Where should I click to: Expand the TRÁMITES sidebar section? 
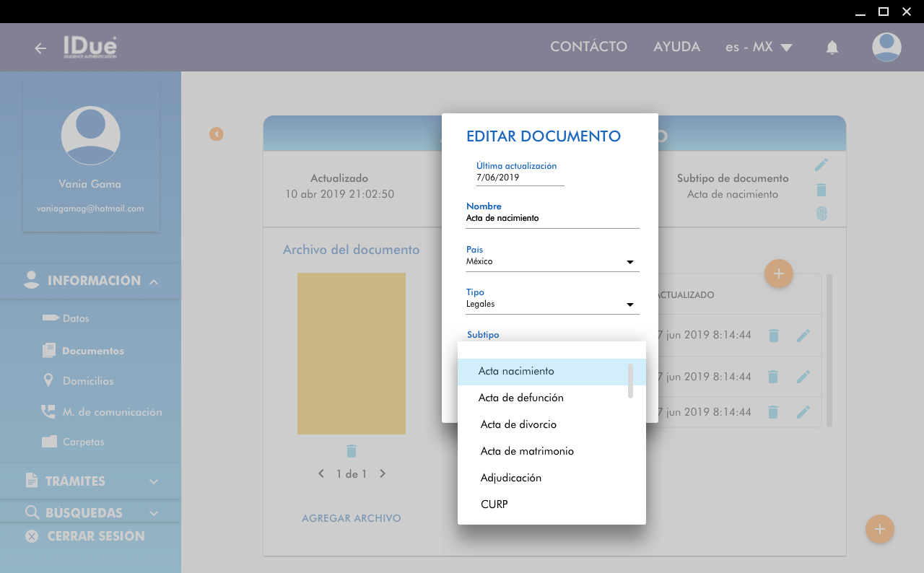tap(154, 481)
